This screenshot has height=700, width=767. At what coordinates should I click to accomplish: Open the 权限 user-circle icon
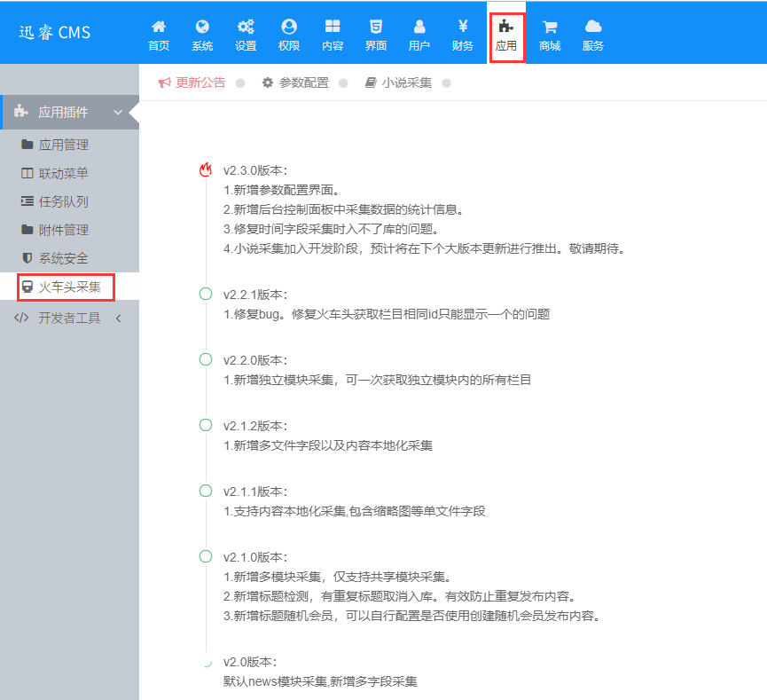click(289, 27)
